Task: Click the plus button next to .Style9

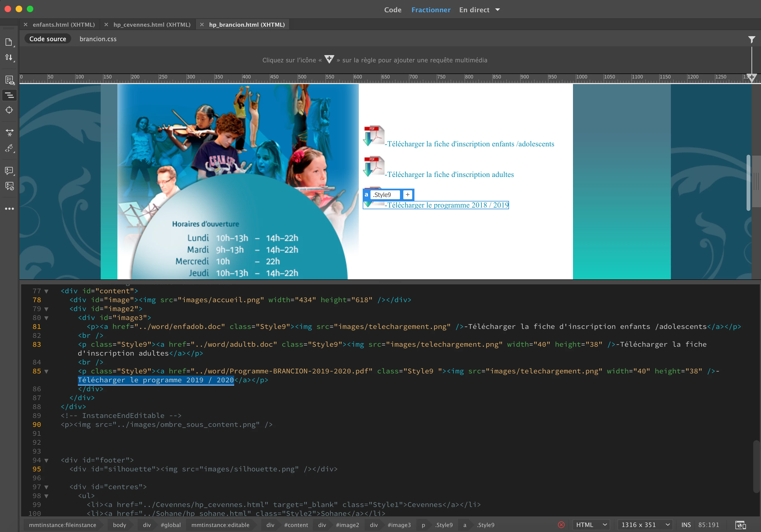Action: click(407, 194)
